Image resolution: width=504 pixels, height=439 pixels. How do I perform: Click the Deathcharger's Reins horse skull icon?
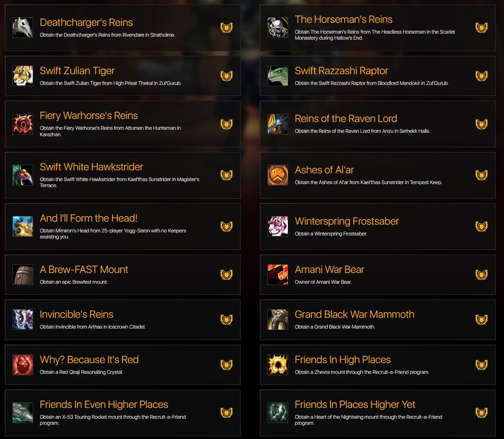23,28
